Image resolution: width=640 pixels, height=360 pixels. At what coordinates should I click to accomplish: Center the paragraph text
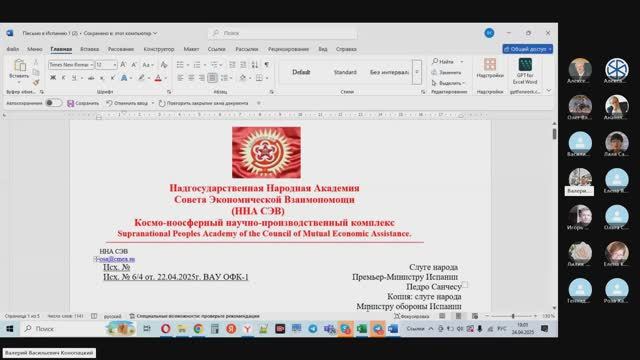191,78
